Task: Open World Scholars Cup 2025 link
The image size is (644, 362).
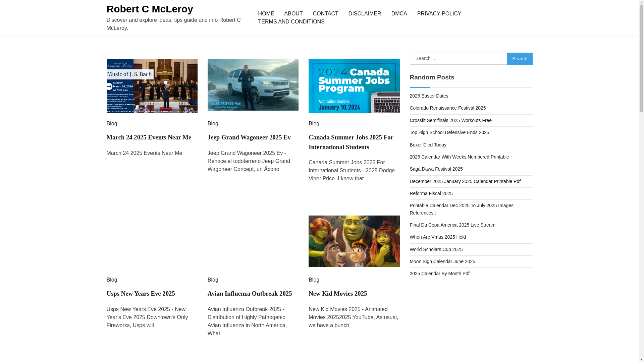Action: (x=436, y=249)
